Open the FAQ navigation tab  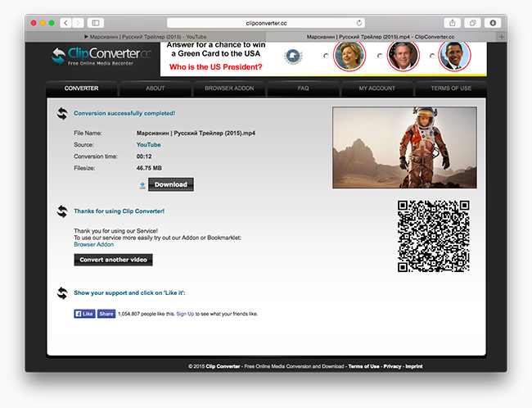pos(303,88)
